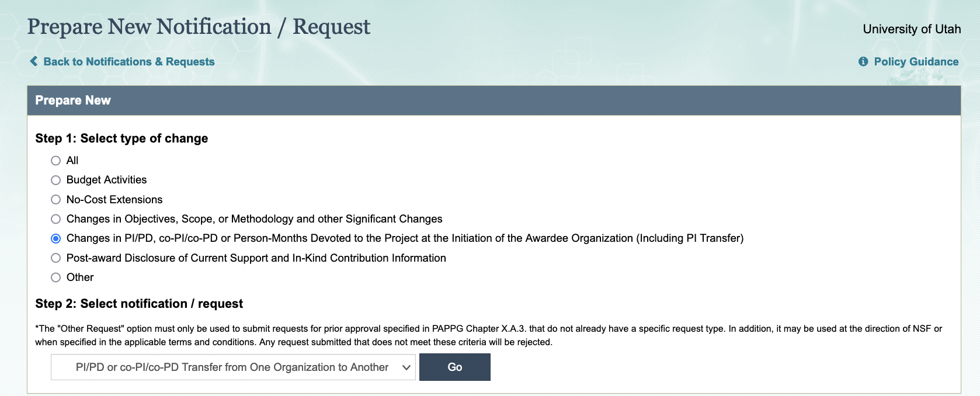Screen dimensions: 980x396
Task: Open Back to Notifications & Requests link
Action: [x=128, y=62]
